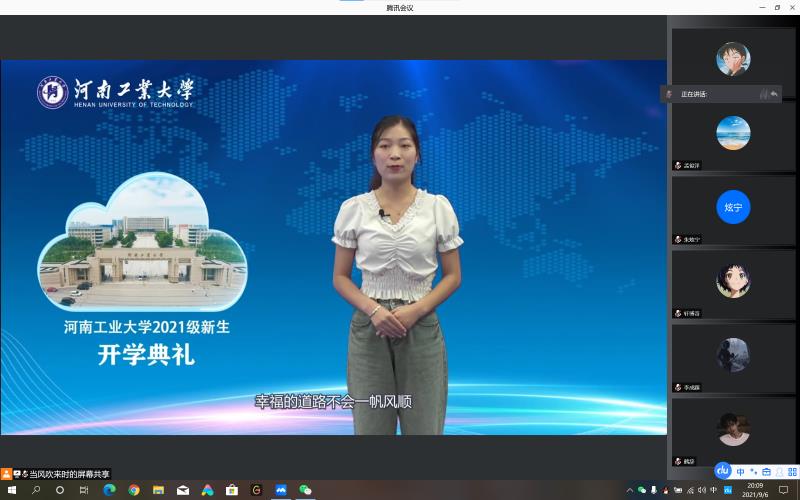
Task: Click the 腾讯会议 window title
Action: tap(399, 8)
